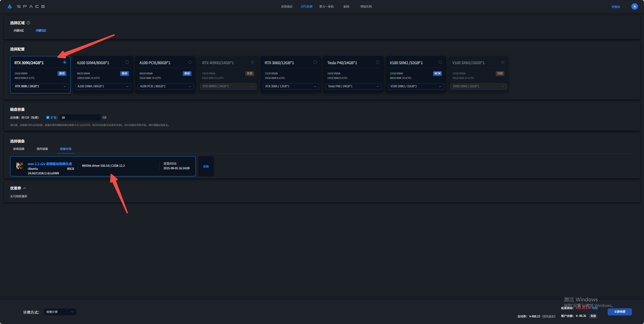This screenshot has height=324, width=644.
Task: Click the wan 2.2-s2v image title link
Action: pos(50,164)
